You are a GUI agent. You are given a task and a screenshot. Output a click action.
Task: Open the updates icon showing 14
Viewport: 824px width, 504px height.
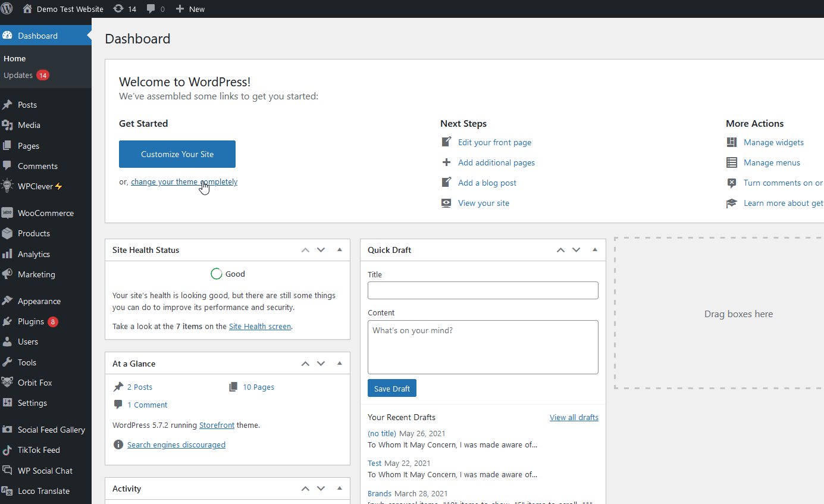(118, 9)
